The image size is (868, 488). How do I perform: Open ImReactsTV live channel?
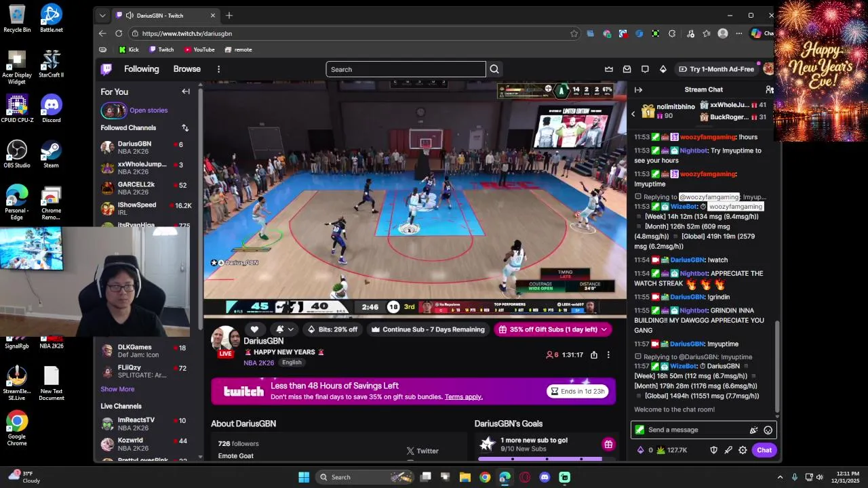pyautogui.click(x=146, y=424)
